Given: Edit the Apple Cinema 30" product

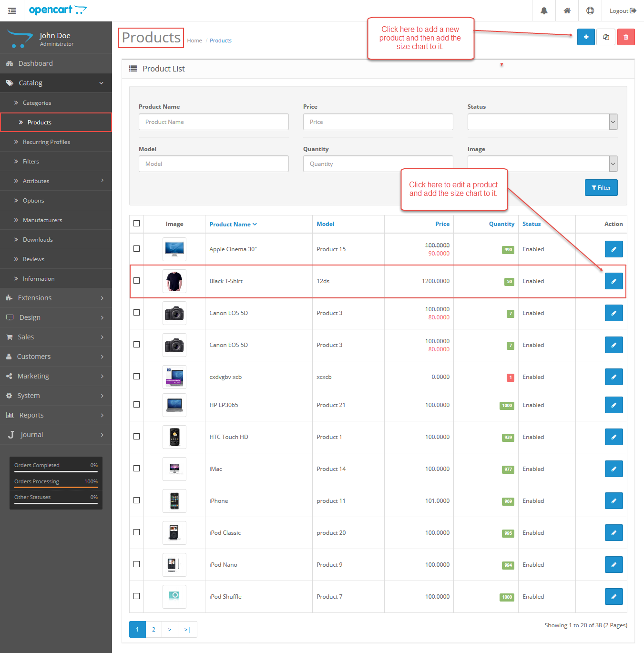Looking at the screenshot, I should tap(614, 249).
